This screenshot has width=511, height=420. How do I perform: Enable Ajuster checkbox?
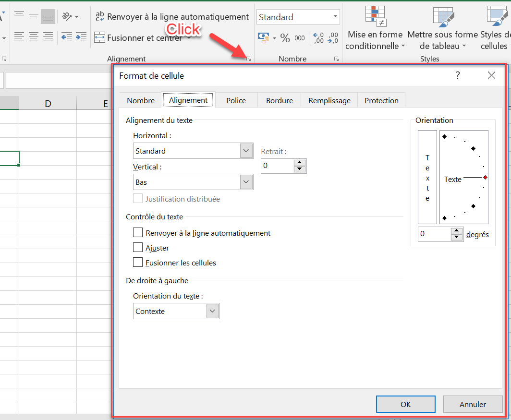coord(138,248)
